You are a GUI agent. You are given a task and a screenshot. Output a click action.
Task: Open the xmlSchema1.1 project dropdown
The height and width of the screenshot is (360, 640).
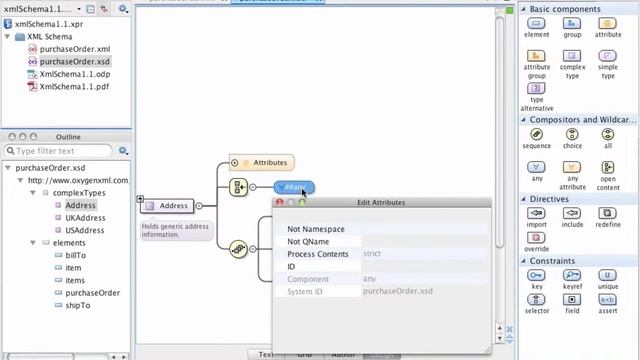pos(79,9)
